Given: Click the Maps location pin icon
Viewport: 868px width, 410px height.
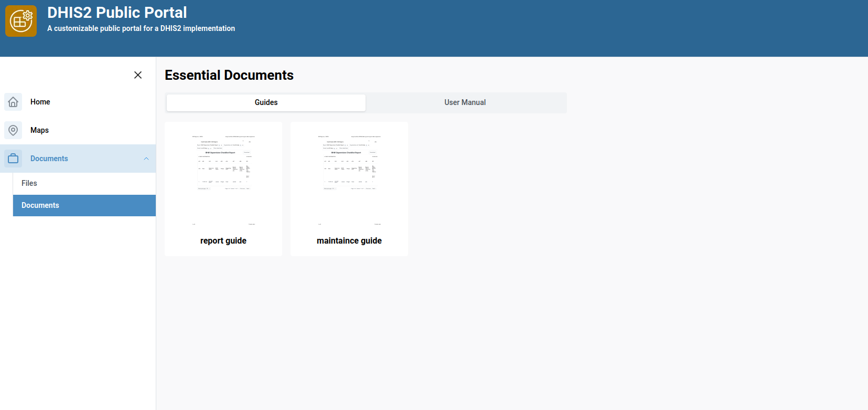Looking at the screenshot, I should click(13, 130).
